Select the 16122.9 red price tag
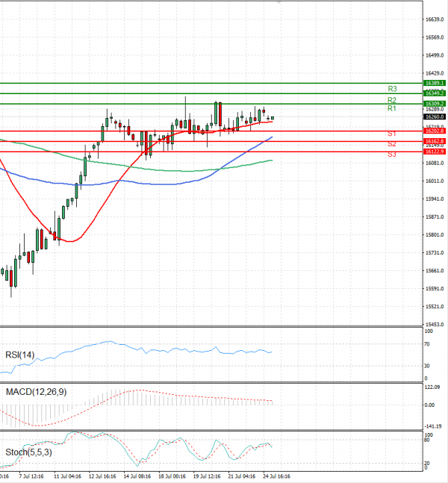The height and width of the screenshot is (483, 448). point(435,152)
